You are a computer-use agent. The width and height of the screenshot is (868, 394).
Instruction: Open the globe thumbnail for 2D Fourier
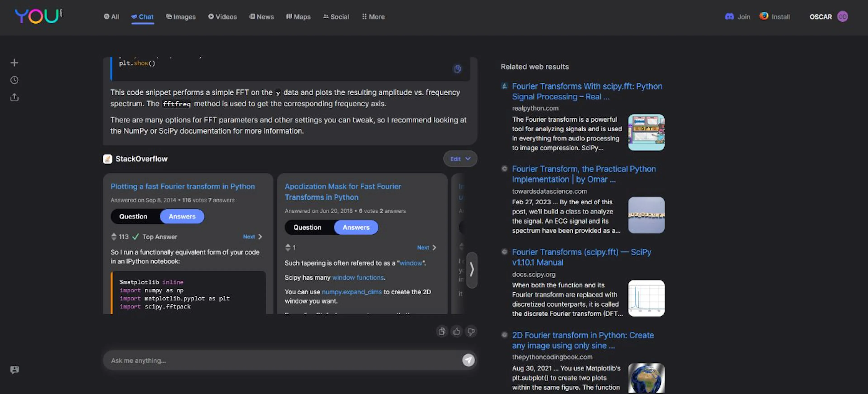tap(646, 378)
